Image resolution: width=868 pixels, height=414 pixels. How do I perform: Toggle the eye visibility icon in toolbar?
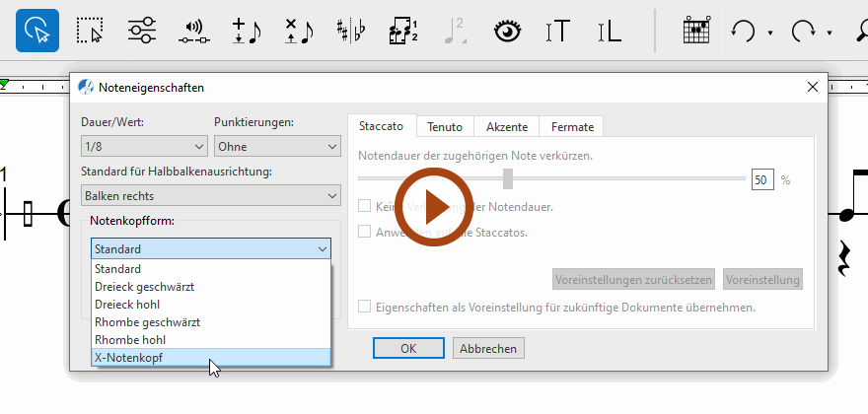(x=507, y=31)
